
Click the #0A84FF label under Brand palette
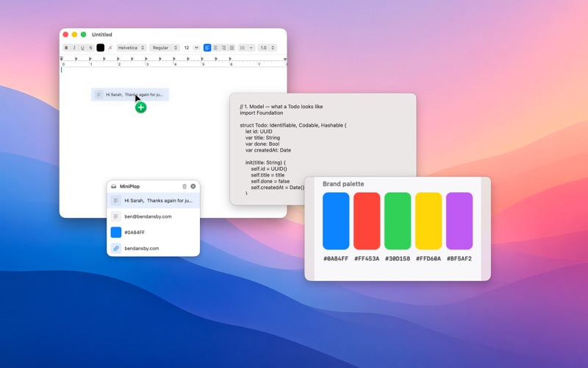[336, 259]
